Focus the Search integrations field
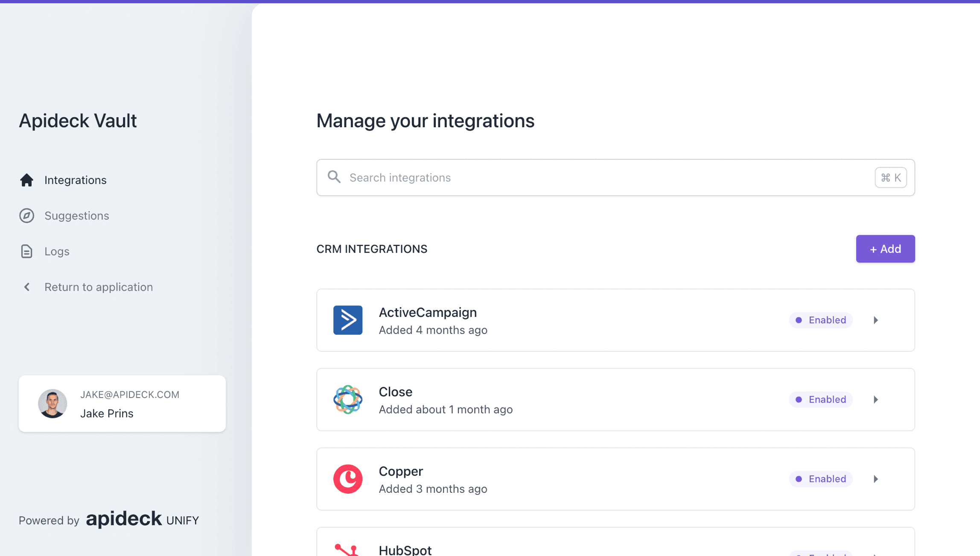 coord(615,177)
